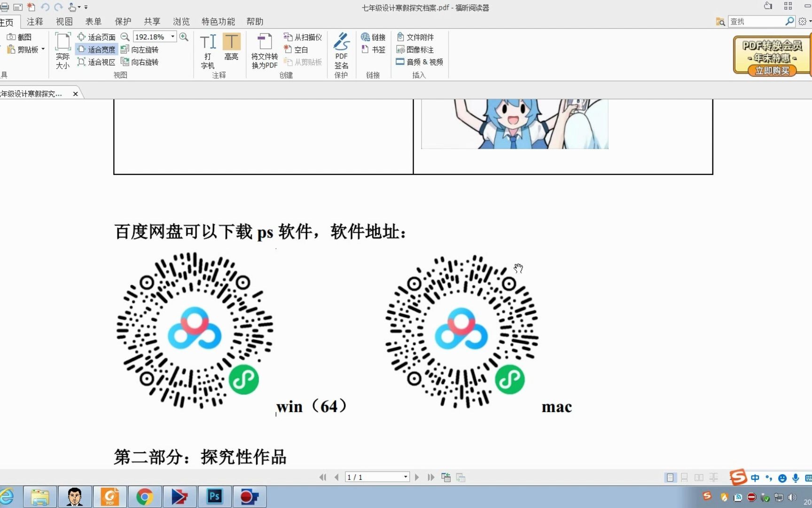The image size is (812, 508).
Task: Click the zoom in magnifier icon
Action: pyautogui.click(x=184, y=37)
